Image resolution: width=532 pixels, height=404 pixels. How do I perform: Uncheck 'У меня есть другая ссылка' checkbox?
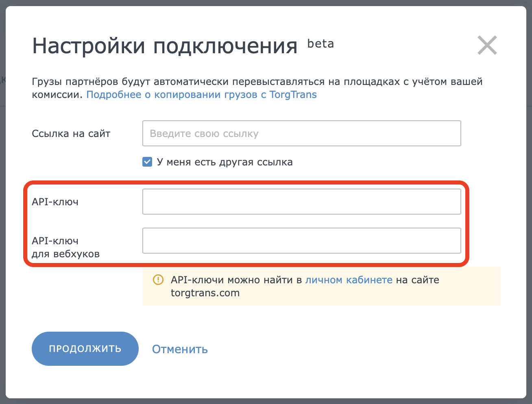(x=147, y=162)
